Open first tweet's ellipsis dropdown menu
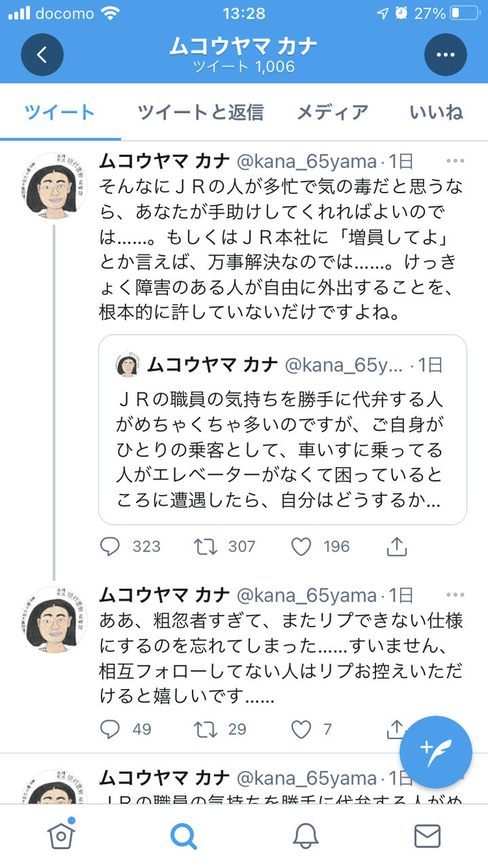Image resolution: width=488 pixels, height=868 pixels. tap(455, 161)
